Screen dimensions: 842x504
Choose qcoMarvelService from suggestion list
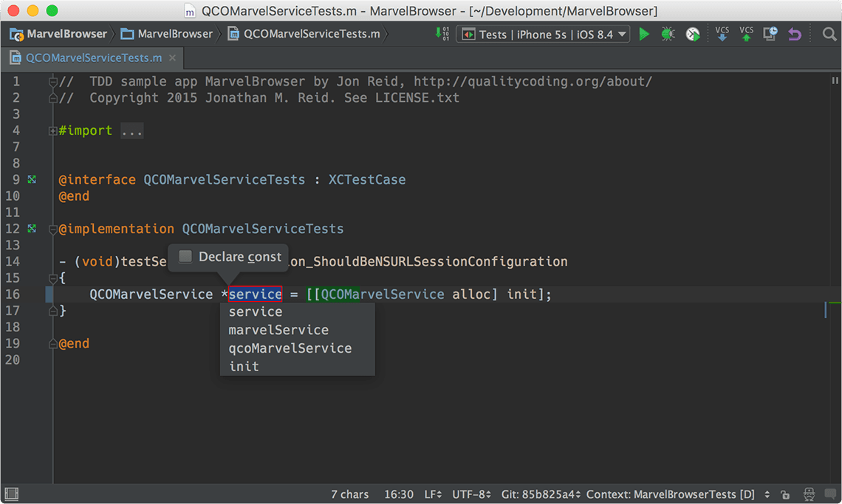(x=290, y=348)
